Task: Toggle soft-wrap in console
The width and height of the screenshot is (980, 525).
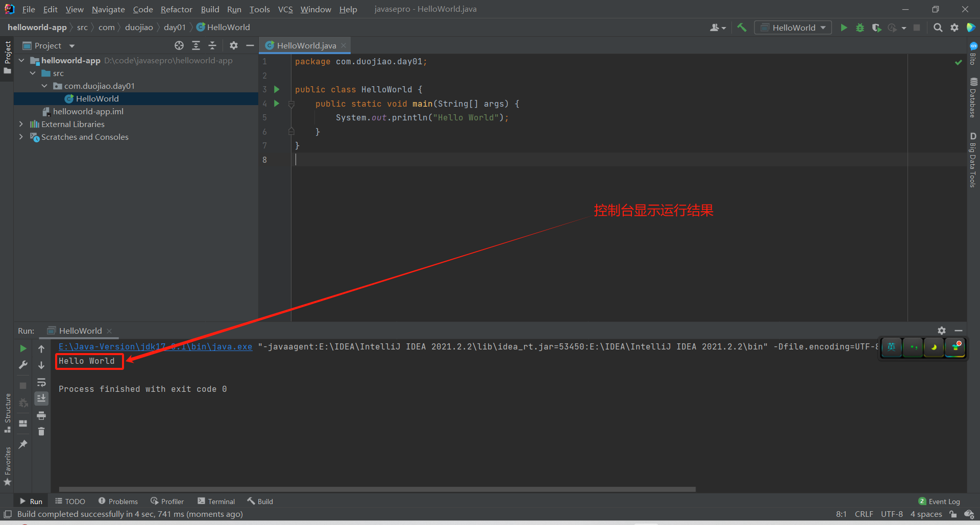Action: coord(41,382)
